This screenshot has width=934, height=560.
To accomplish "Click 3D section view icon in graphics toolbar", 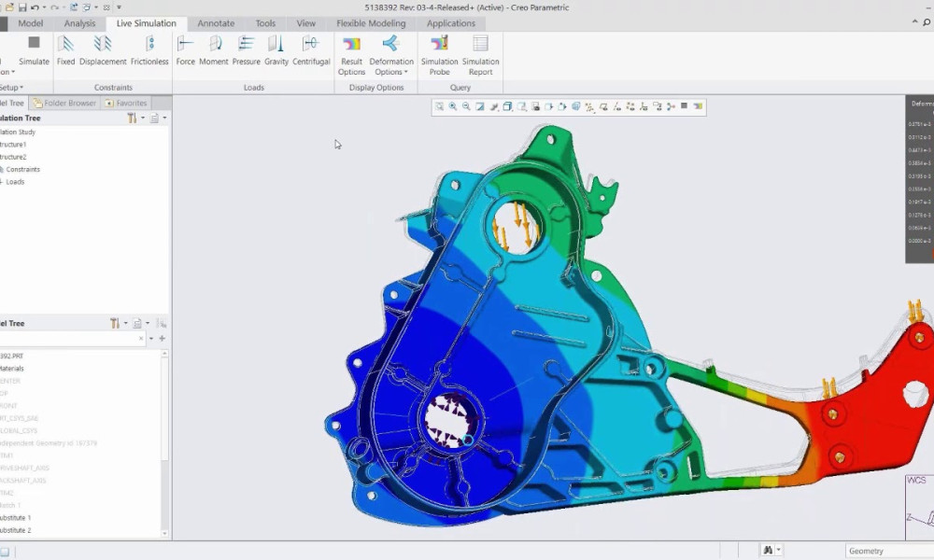I will (x=576, y=106).
